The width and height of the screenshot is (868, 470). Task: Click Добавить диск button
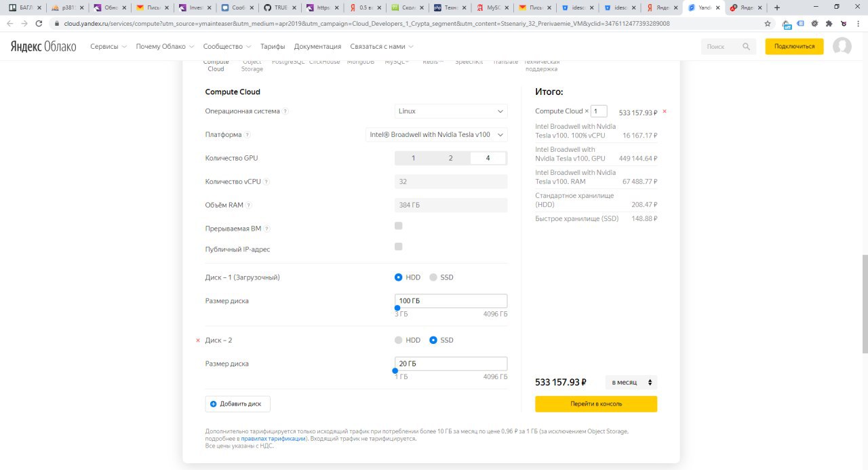[237, 404]
